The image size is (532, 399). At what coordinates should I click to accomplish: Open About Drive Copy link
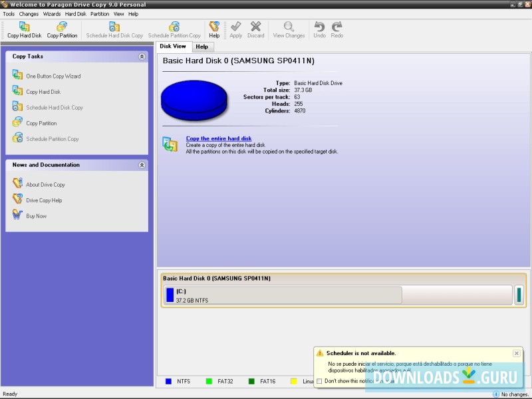[45, 185]
